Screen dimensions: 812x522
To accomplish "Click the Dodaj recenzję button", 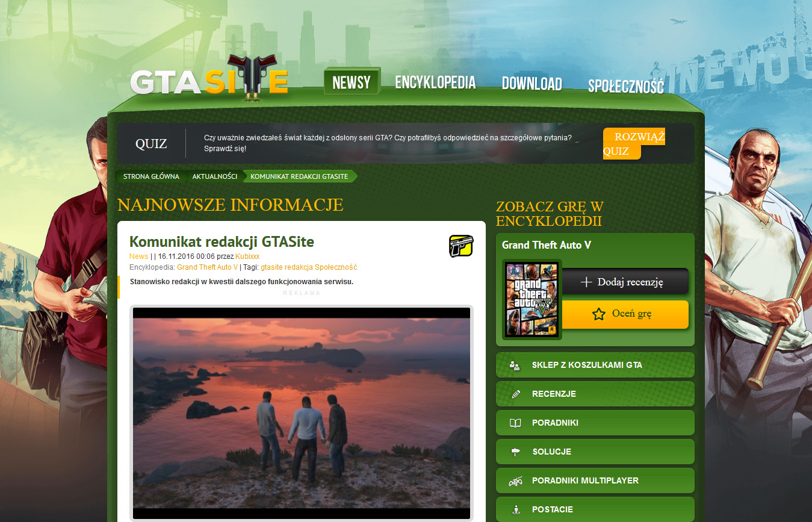I will (x=625, y=282).
